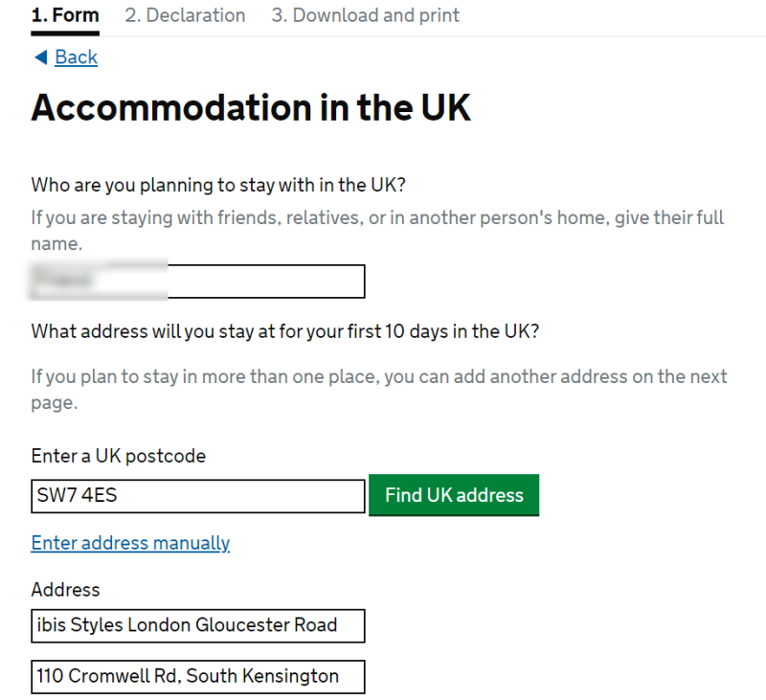
Task: Open the 3. Download and print step
Action: click(x=365, y=15)
